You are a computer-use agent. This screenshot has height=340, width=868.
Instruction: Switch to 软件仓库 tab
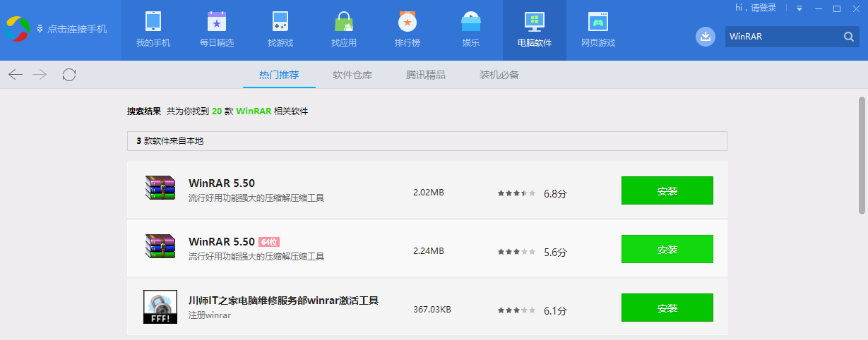pyautogui.click(x=352, y=75)
